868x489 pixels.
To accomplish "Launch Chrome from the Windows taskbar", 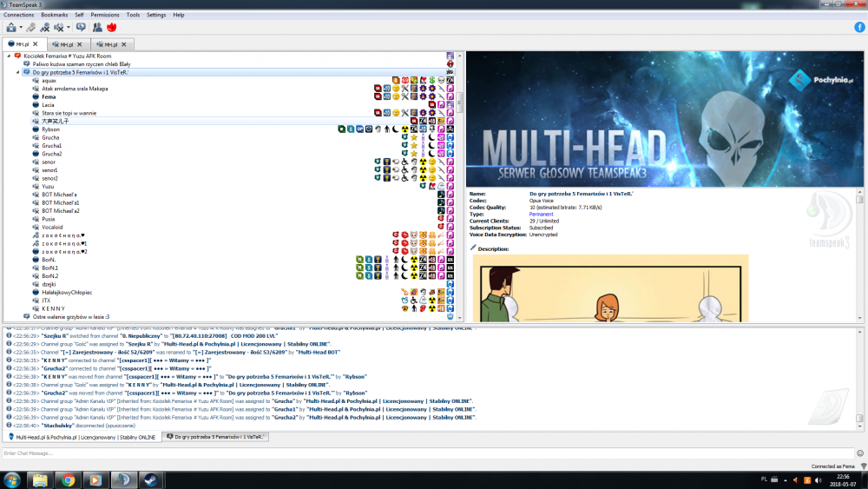I will (68, 479).
